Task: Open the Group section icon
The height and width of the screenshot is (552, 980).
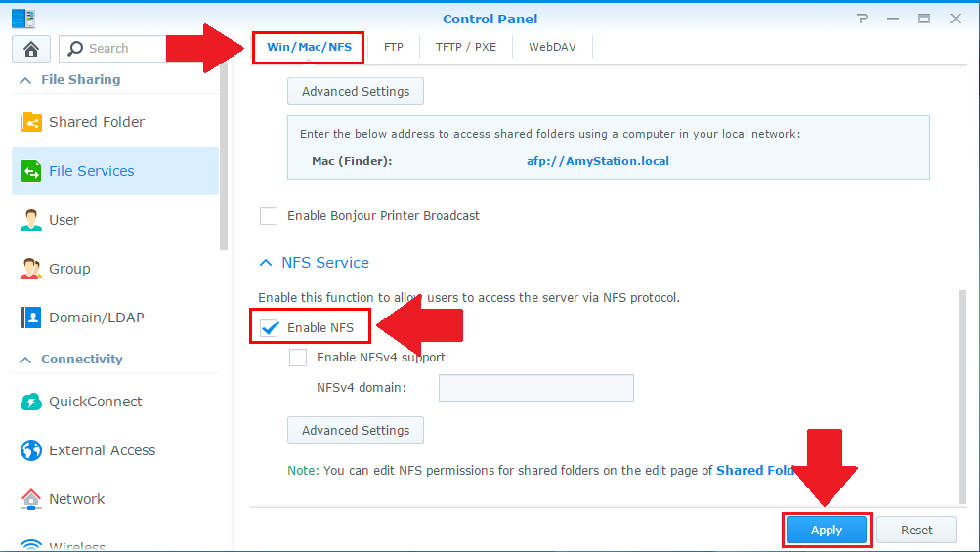Action: [x=30, y=269]
